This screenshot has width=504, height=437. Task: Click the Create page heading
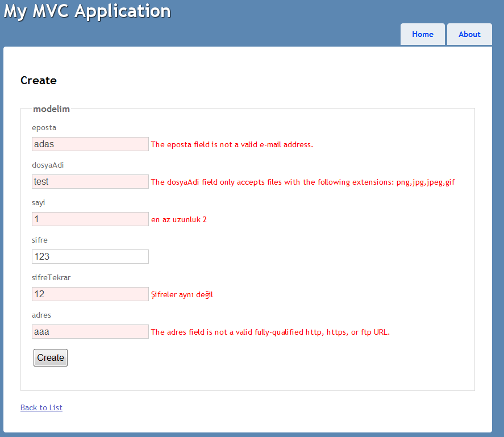click(x=39, y=80)
